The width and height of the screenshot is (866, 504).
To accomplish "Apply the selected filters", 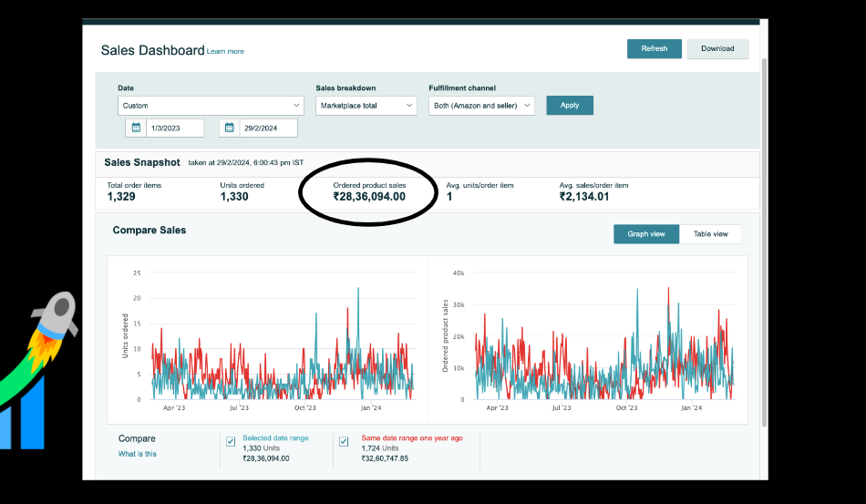I will pyautogui.click(x=570, y=106).
